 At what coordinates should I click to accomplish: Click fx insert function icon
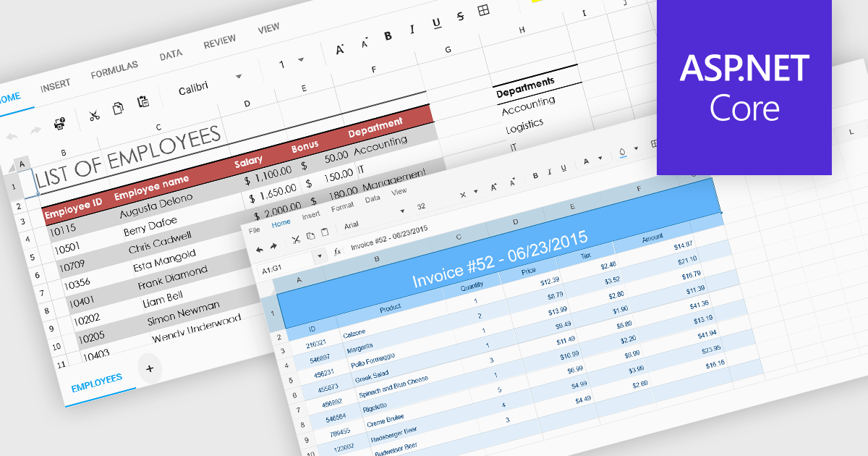click(337, 251)
